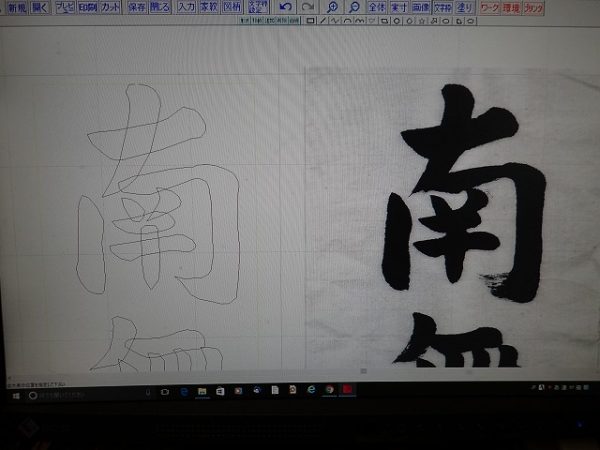Viewport: 600px width, 450px height.
Task: Open Google Chrome in the taskbar
Action: (x=329, y=390)
